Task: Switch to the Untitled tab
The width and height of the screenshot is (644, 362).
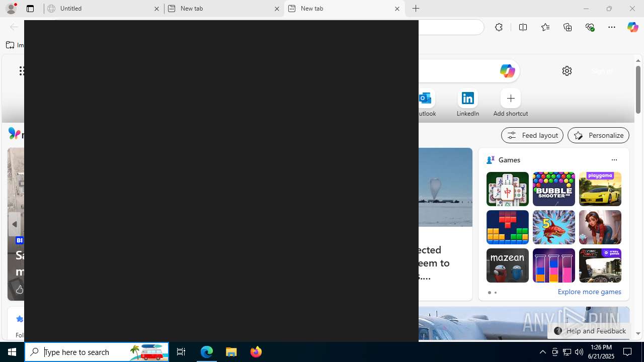Action: pos(104,9)
